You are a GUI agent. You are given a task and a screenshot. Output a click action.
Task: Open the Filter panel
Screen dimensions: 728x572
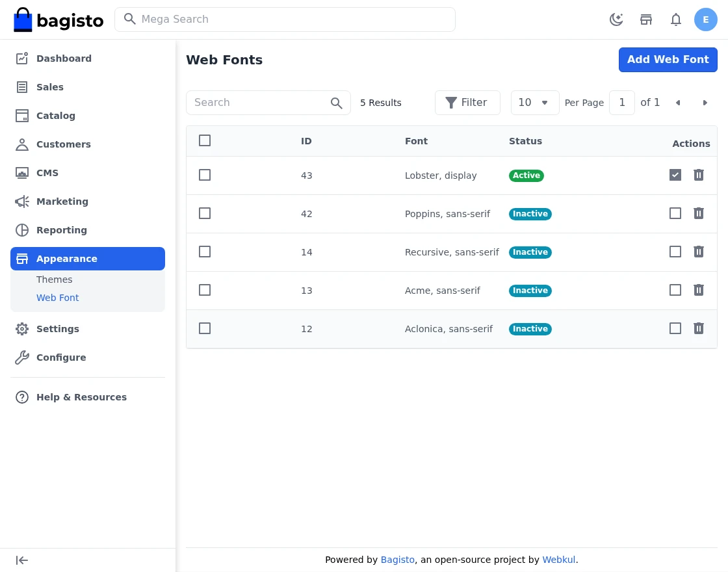click(467, 103)
